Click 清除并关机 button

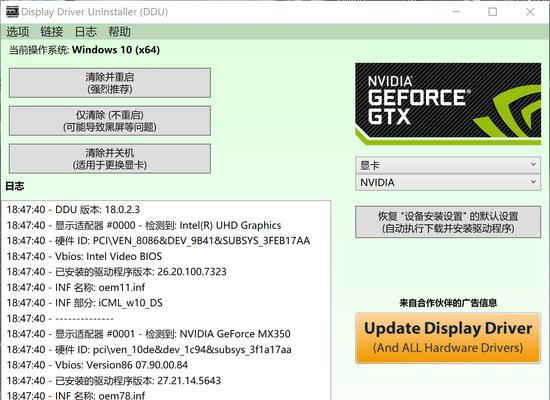point(110,159)
